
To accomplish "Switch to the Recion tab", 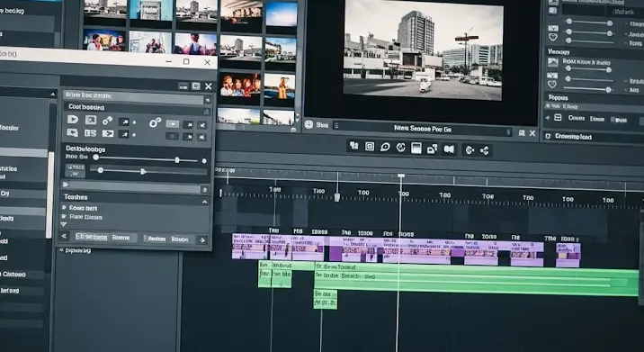I will pos(157,239).
